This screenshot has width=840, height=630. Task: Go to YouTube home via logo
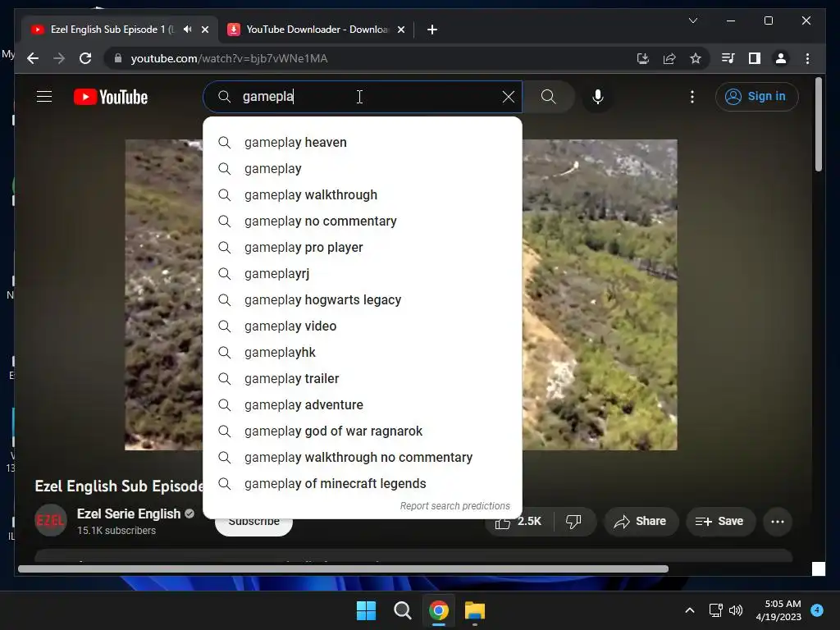[111, 97]
